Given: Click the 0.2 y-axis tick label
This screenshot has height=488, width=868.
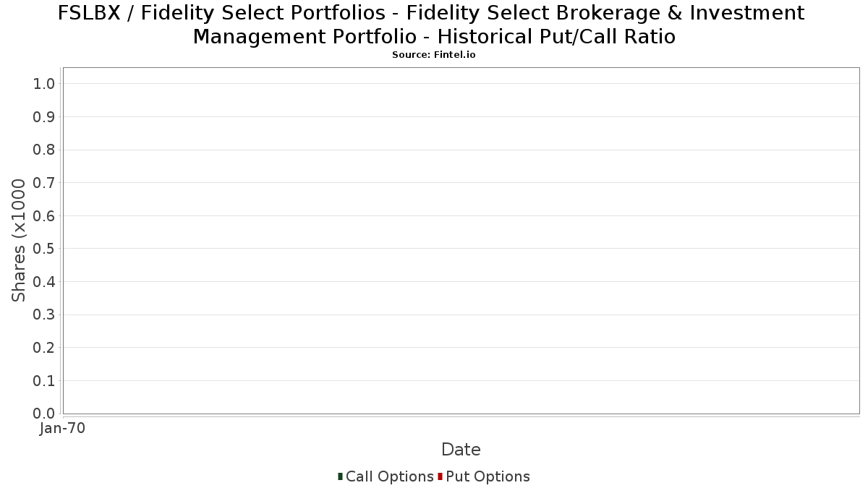Looking at the screenshot, I should (x=44, y=348).
